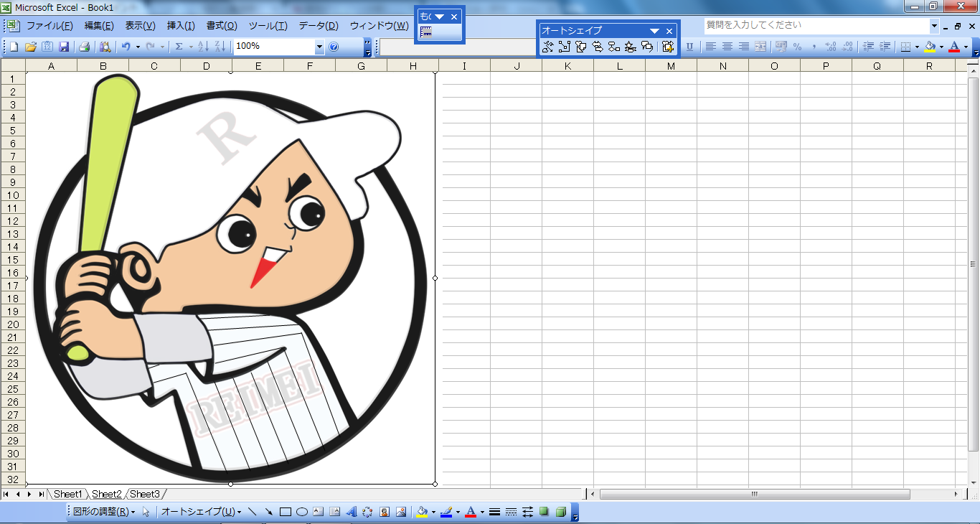Viewport: 980px width, 524px height.
Task: Open Font Color dropdown arrow in formatting toolbar
Action: pos(966,47)
